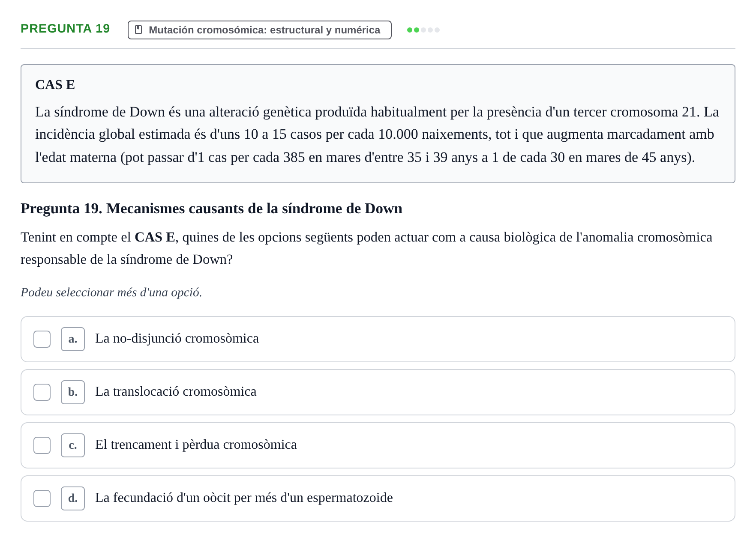Open the 'Mutación cromosómica: estructural y numérica' tag
This screenshot has height=543, width=756.
pyautogui.click(x=260, y=30)
